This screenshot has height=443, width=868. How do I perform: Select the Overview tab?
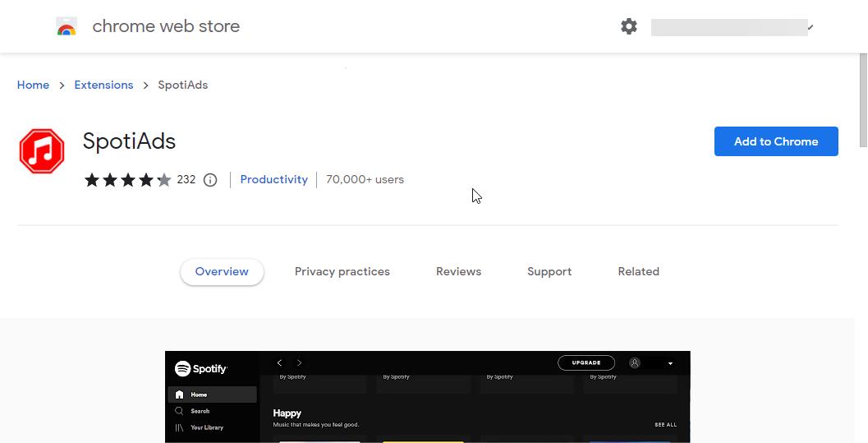(222, 272)
